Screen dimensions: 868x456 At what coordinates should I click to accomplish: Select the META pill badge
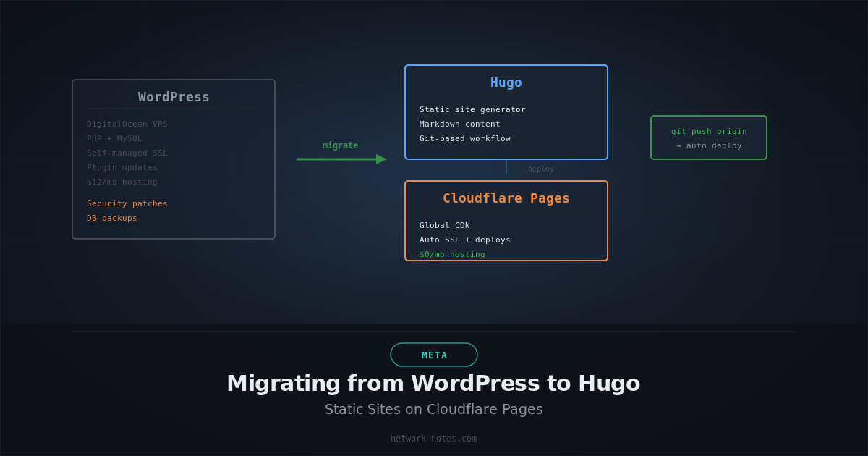click(434, 355)
